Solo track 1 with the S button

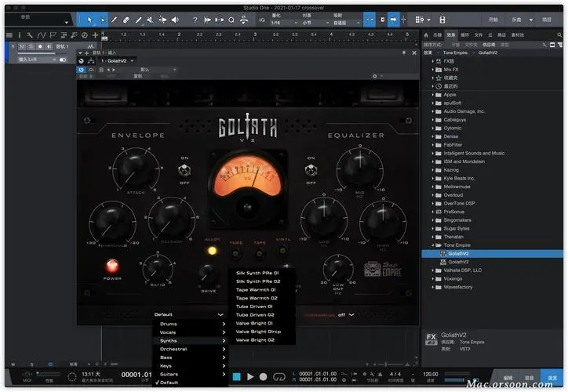click(x=31, y=47)
